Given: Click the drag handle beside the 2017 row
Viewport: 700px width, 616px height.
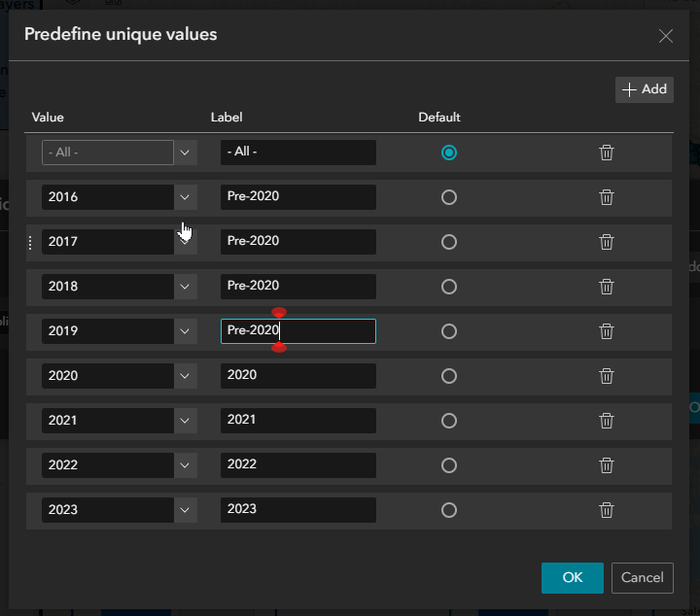Looking at the screenshot, I should coord(30,243).
